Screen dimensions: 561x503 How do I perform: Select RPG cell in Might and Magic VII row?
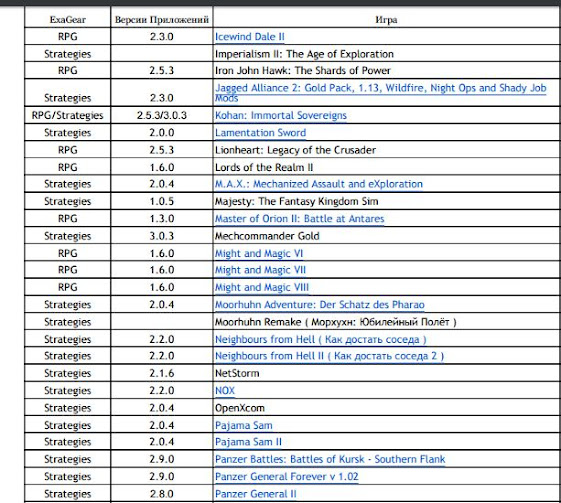pos(68,270)
